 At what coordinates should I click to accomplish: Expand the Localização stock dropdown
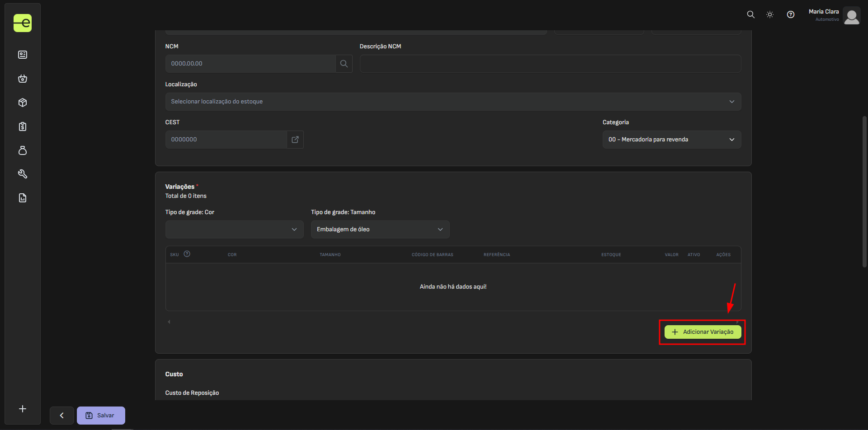pyautogui.click(x=453, y=102)
